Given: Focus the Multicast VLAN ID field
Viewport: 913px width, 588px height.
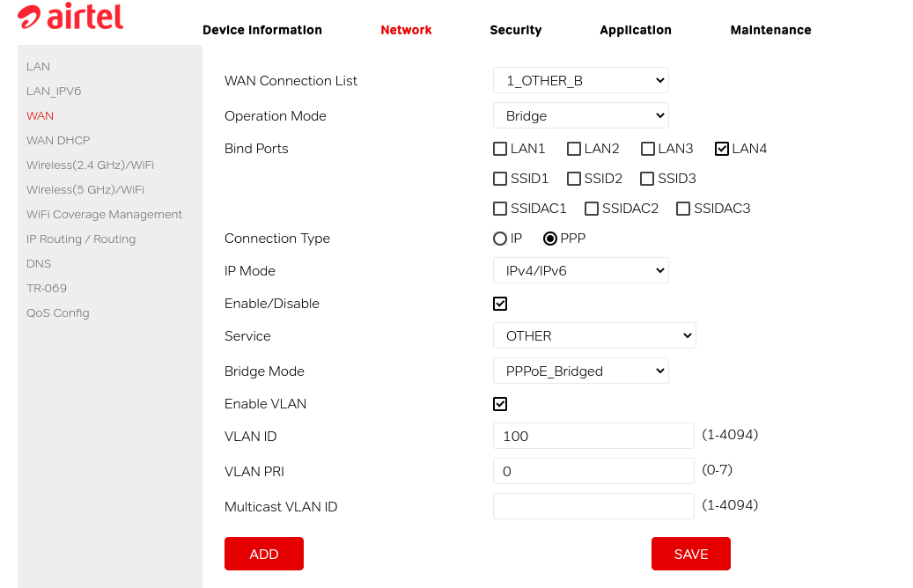Looking at the screenshot, I should click(x=593, y=506).
